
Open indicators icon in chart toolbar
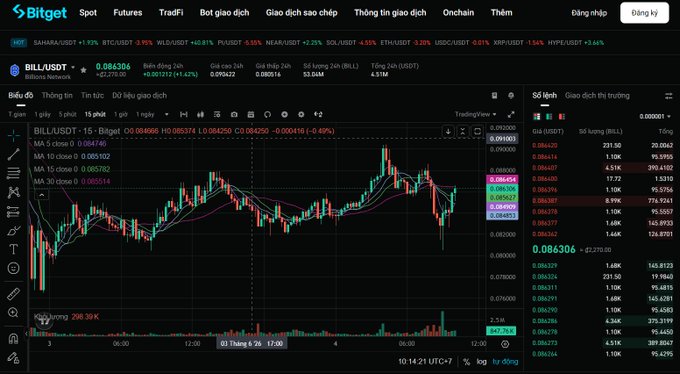pyautogui.click(x=217, y=115)
